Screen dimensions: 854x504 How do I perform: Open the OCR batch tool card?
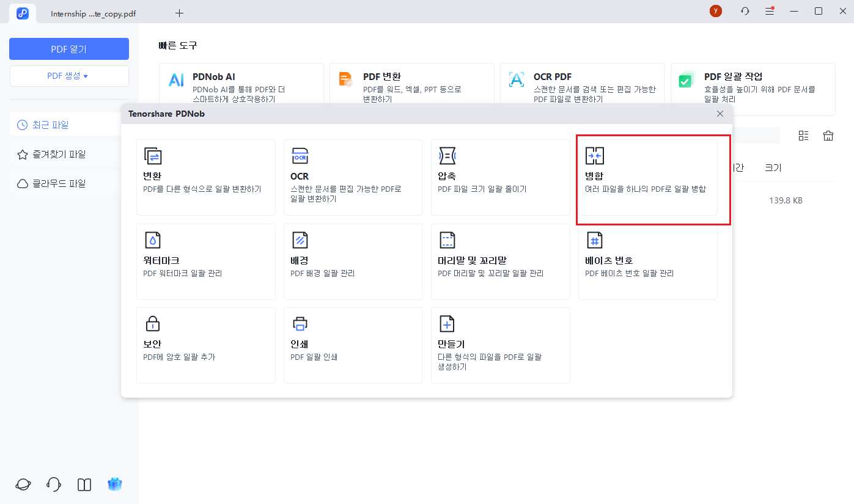[x=353, y=177]
